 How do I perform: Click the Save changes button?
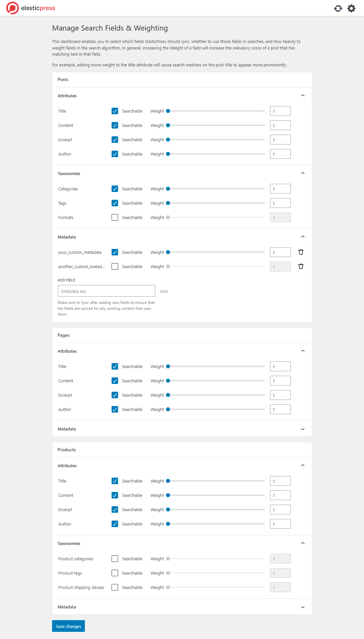68,626
